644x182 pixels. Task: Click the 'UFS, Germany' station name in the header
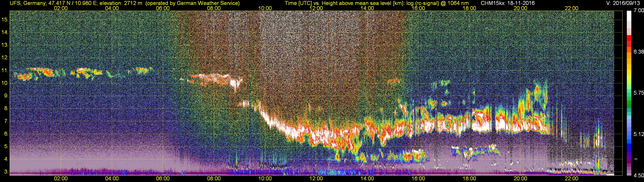[27, 3]
